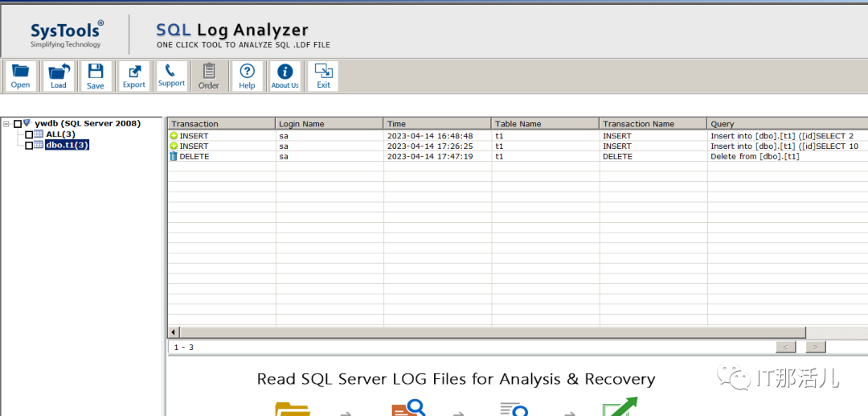The image size is (868, 416).
Task: Show the About Us information
Action: click(285, 76)
